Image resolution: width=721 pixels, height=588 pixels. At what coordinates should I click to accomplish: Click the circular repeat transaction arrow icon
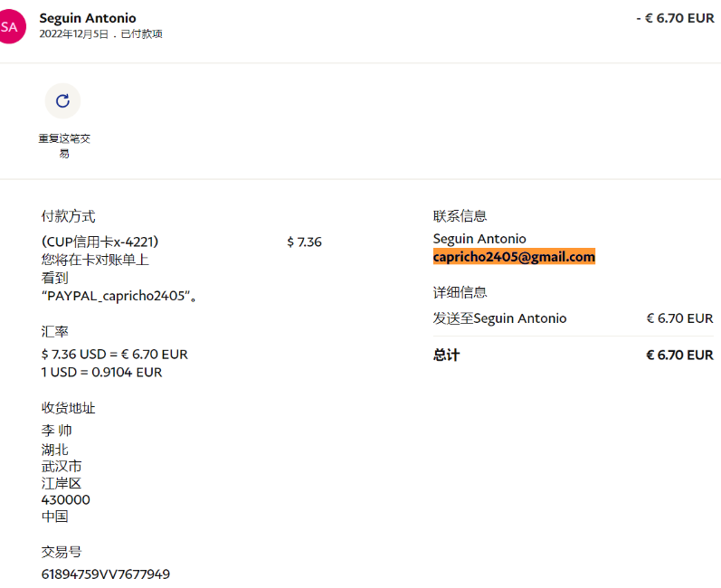coord(62,101)
